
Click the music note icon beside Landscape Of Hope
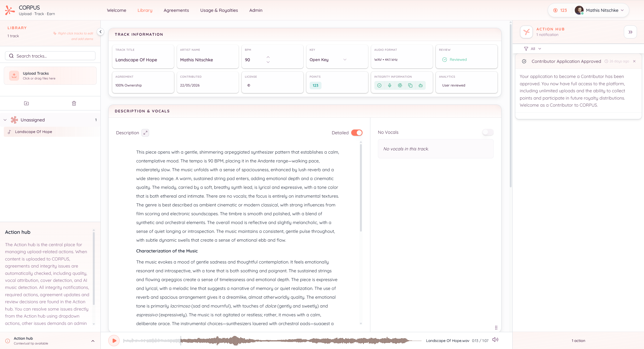[9, 132]
